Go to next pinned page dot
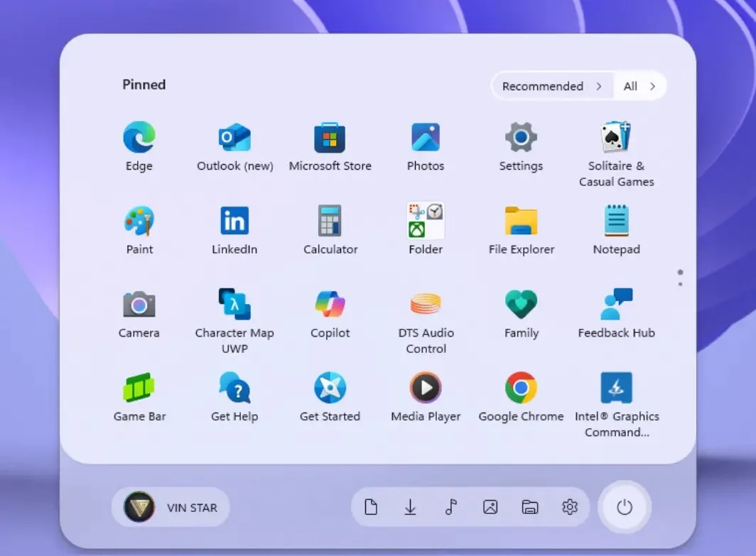 pos(680,284)
